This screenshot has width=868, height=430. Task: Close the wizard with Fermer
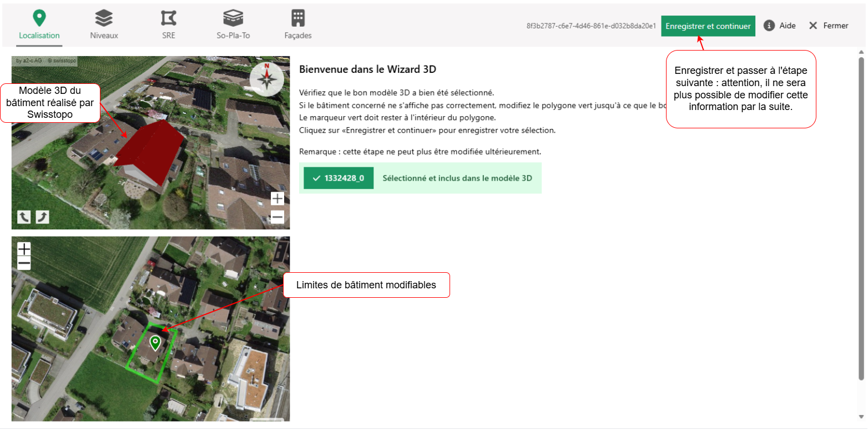tap(829, 26)
